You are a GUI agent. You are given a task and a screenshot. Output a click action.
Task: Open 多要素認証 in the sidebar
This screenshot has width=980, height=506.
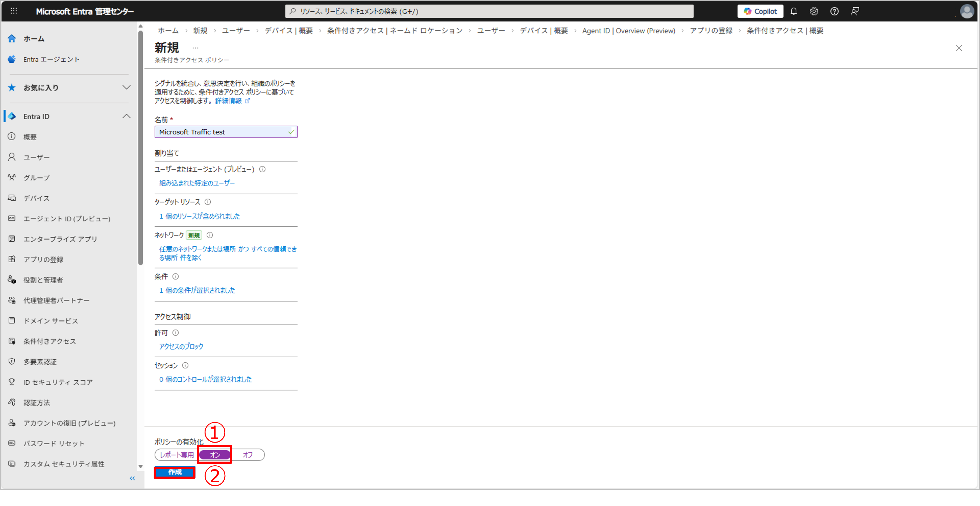pyautogui.click(x=40, y=362)
